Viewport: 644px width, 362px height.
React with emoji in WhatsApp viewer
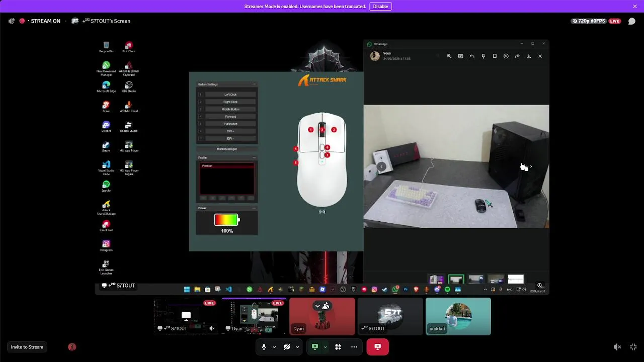(506, 56)
